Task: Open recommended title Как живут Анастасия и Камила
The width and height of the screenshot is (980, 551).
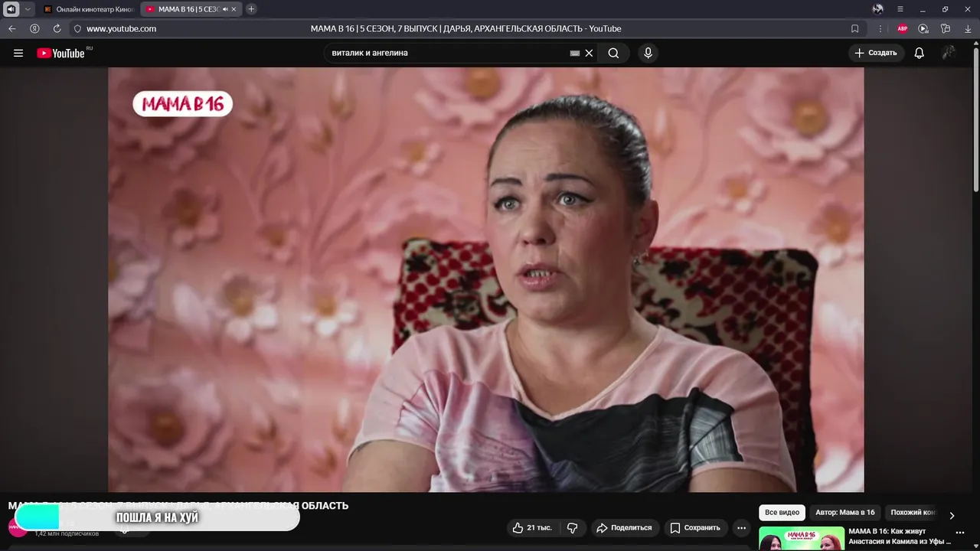Action: pos(900,536)
